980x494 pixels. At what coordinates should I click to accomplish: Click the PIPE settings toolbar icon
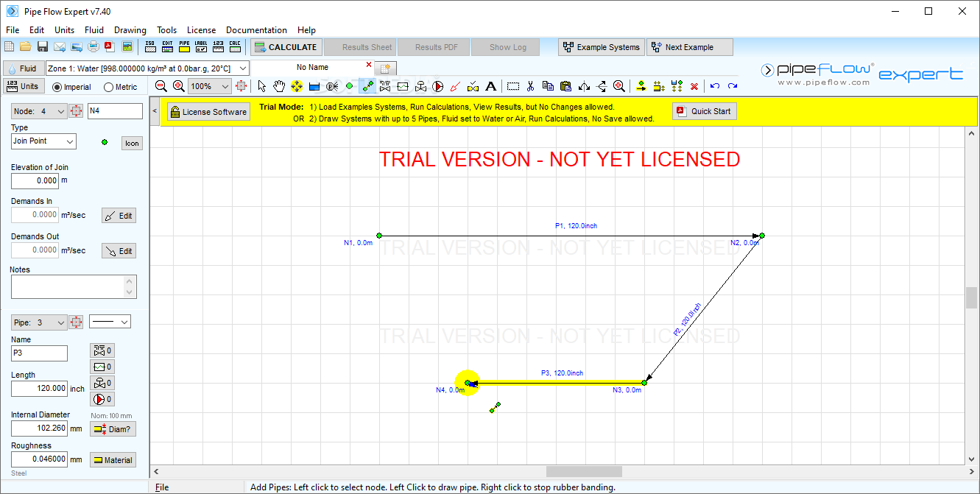[x=184, y=46]
